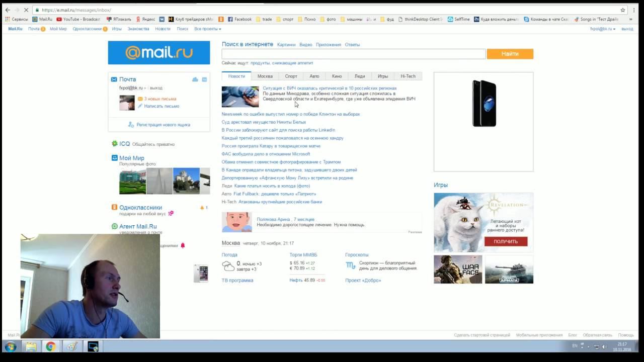
Task: Open news about ФАС and Microsoft
Action: (x=266, y=154)
